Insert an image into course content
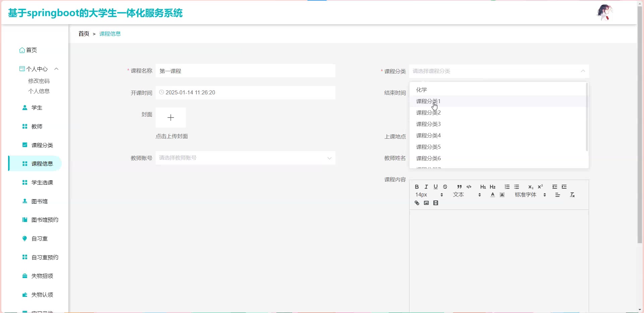 coord(426,203)
